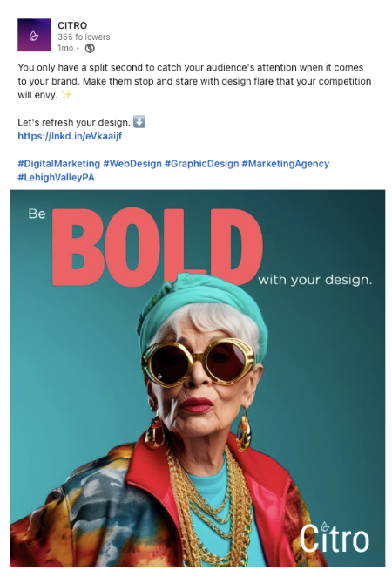Screen dimensions: 392x577
Task: Open the #MarketingAgency hashtag
Action: pyautogui.click(x=286, y=164)
